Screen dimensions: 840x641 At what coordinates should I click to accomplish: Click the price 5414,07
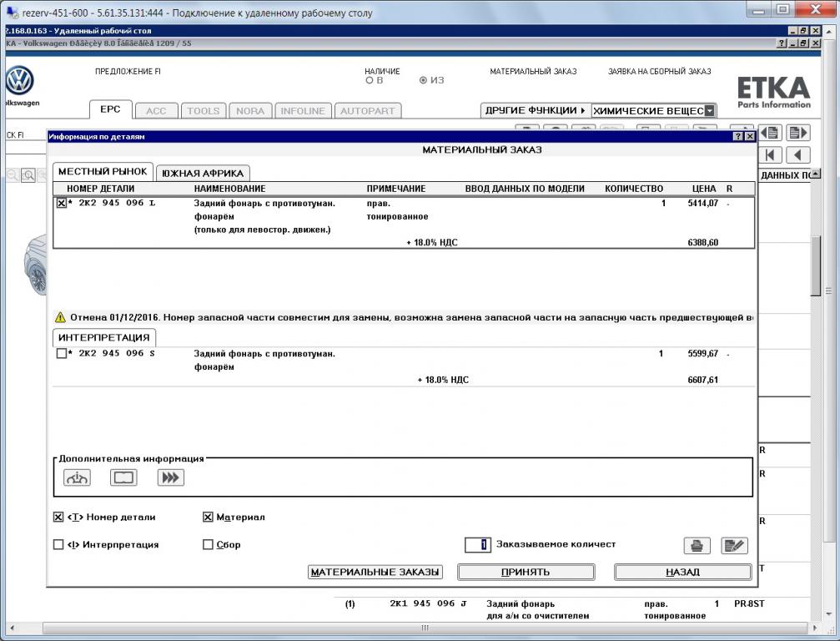703,203
